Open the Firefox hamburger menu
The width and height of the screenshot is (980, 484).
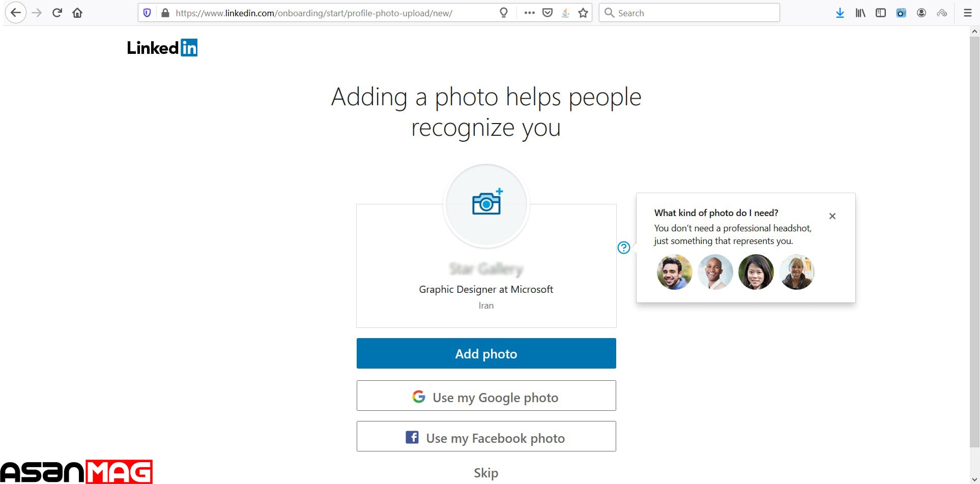[968, 13]
